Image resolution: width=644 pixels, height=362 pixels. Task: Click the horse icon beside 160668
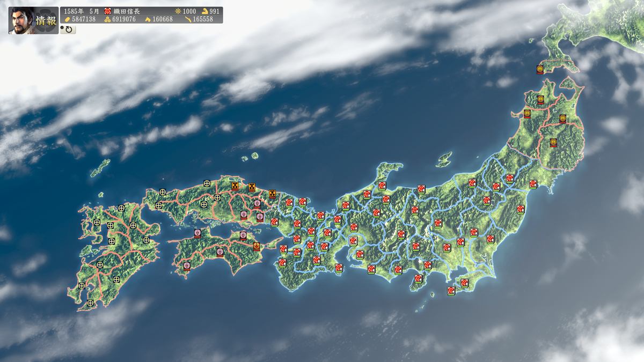(148, 19)
